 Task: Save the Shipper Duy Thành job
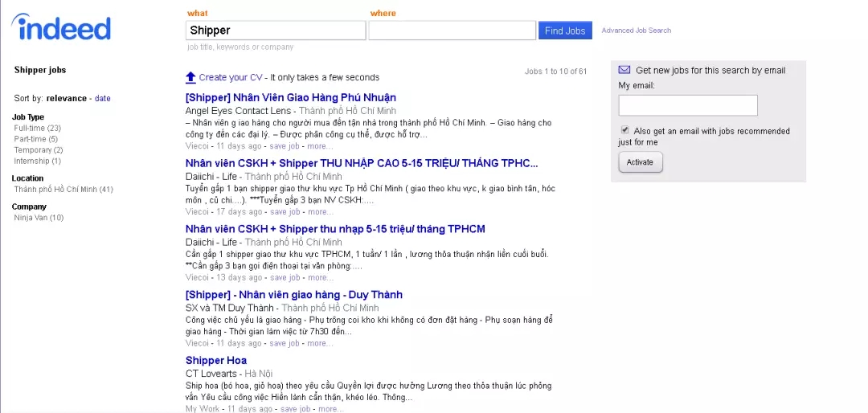coord(285,343)
